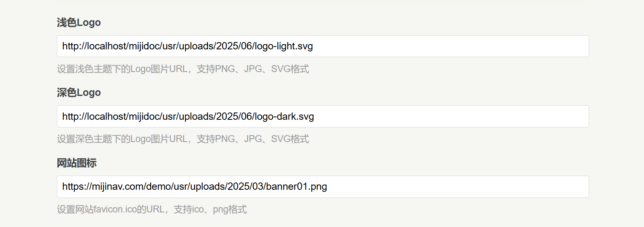Click the 深色Logo field label
Viewport: 644px width, 227px height.
tap(79, 93)
